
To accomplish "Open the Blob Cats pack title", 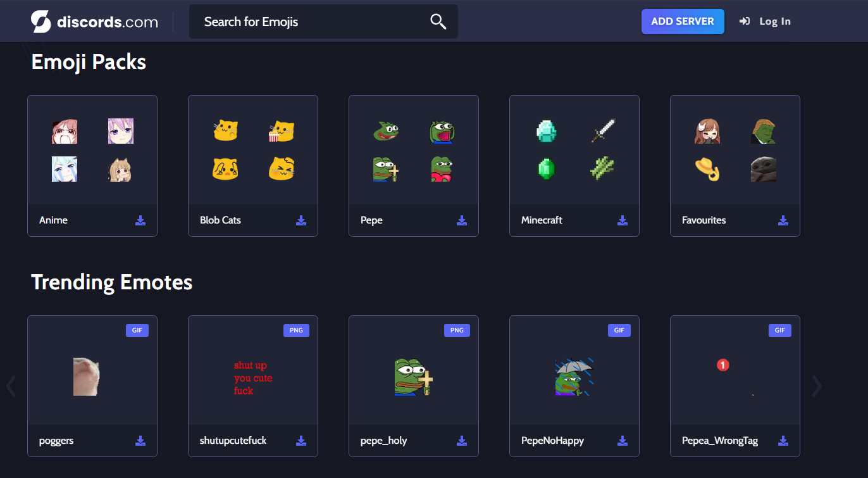I will (220, 220).
